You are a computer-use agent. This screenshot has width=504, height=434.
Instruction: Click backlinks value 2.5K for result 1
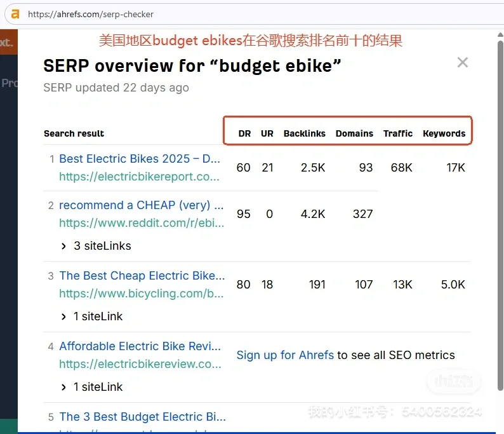coord(313,168)
